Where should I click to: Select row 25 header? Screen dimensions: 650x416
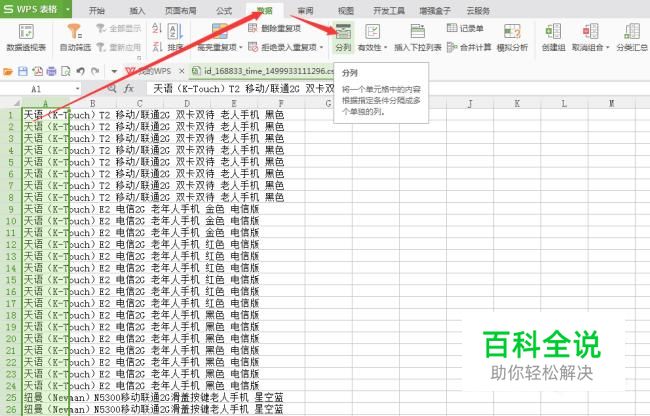10,397
